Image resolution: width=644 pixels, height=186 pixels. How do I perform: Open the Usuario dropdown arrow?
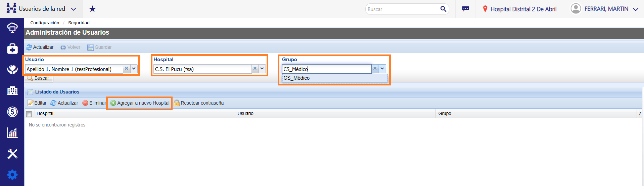(x=134, y=69)
